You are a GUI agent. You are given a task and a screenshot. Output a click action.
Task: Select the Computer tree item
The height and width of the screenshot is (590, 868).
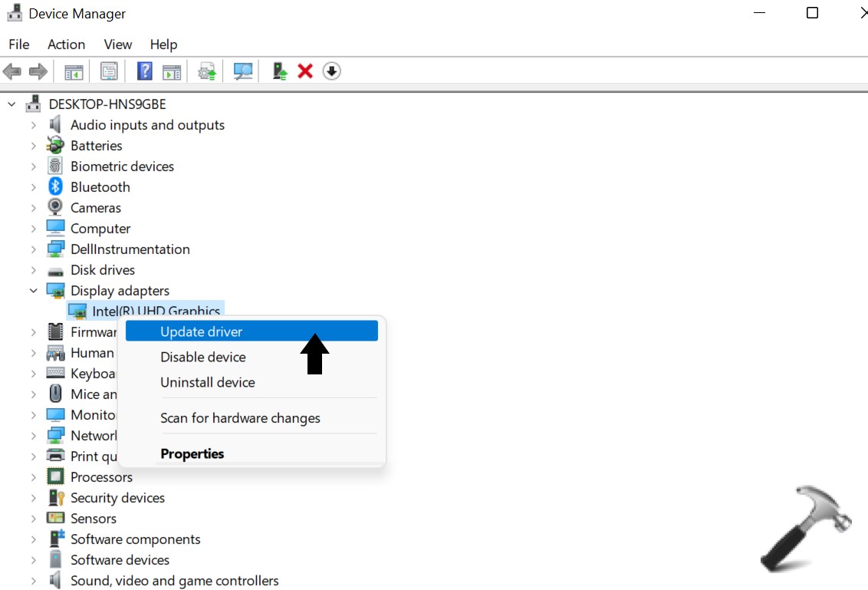[x=100, y=228]
